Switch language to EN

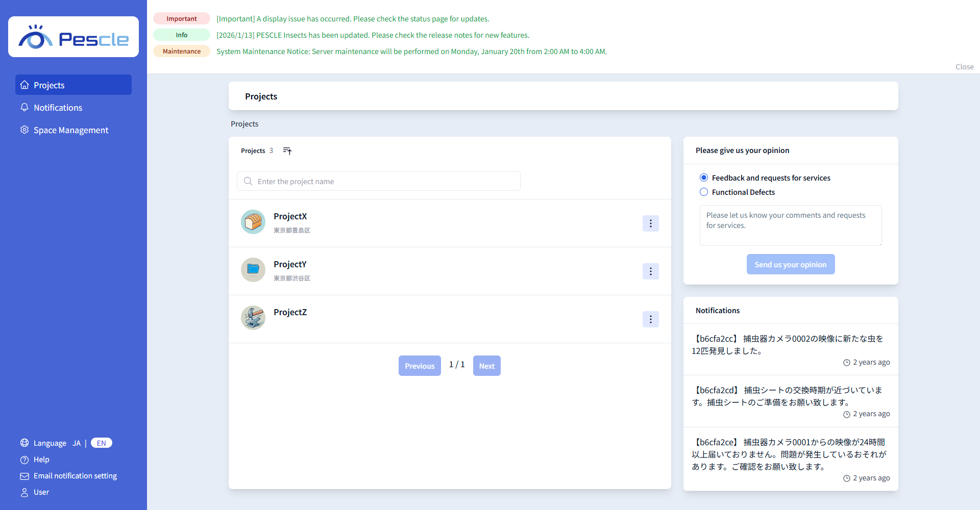click(x=102, y=443)
